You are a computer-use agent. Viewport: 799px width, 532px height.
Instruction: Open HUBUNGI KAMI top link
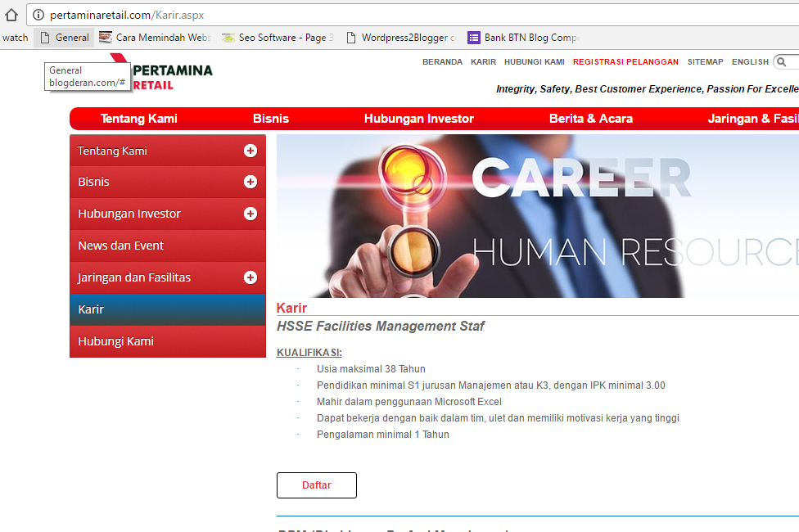535,61
